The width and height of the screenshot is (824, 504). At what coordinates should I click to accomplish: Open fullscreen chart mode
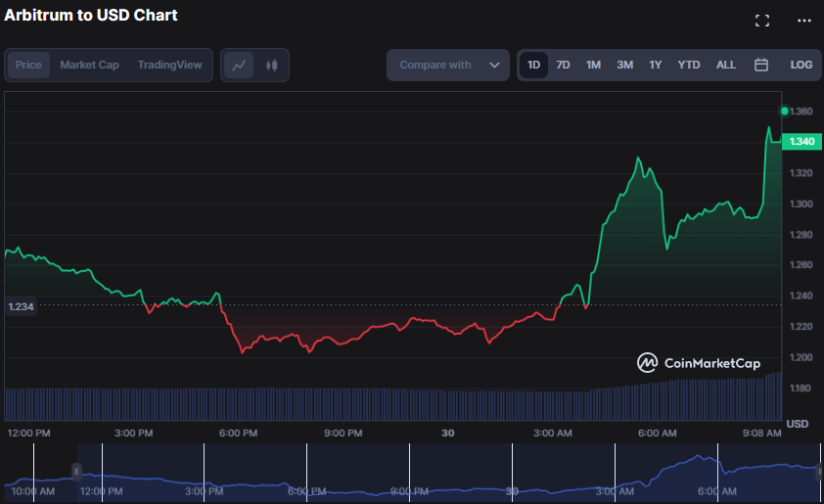tap(762, 21)
